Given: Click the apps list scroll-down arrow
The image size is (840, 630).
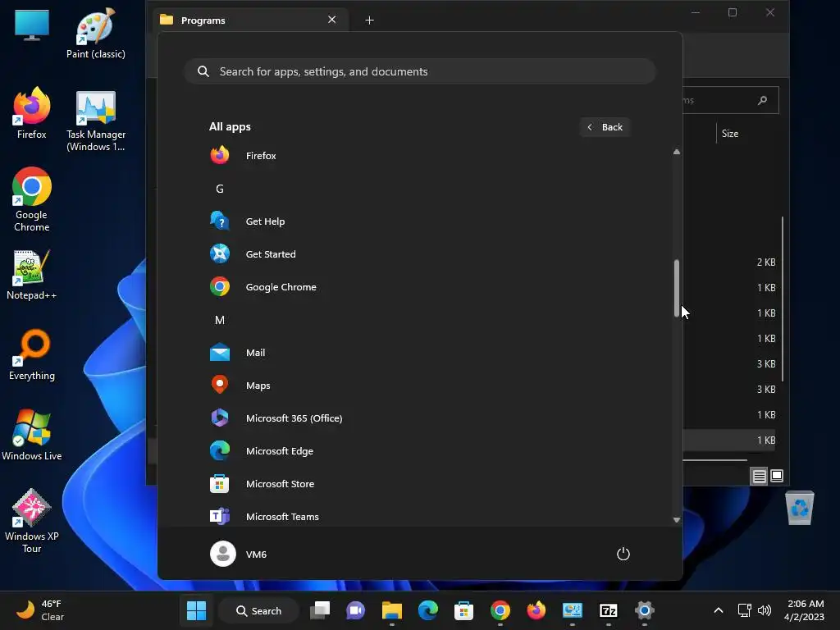Looking at the screenshot, I should 677,519.
